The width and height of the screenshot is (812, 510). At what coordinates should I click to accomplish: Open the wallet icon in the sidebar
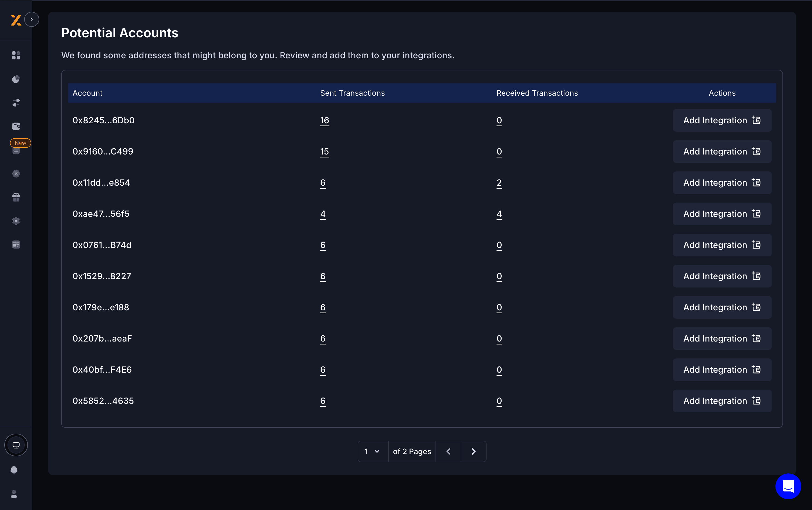(16, 126)
